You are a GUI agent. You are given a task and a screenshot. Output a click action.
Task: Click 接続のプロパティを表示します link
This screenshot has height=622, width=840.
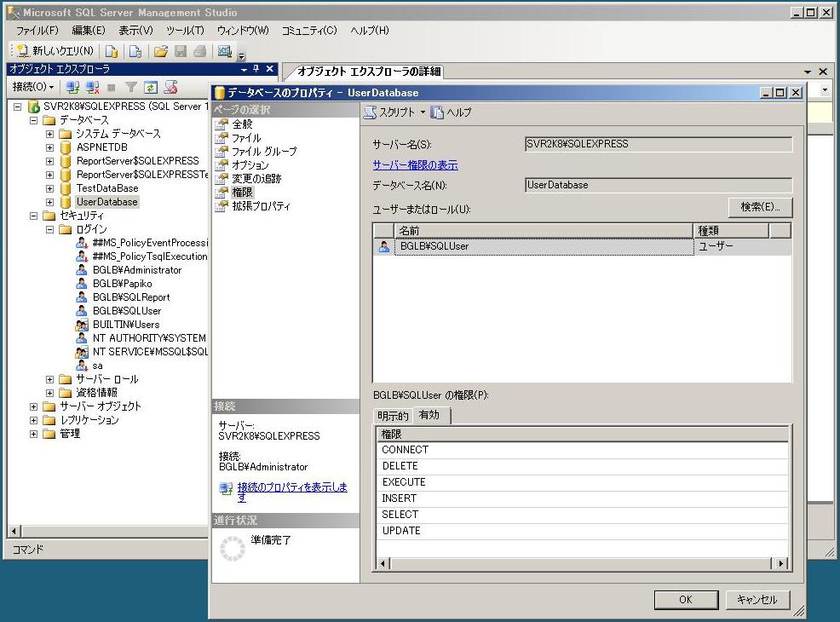coord(292,492)
